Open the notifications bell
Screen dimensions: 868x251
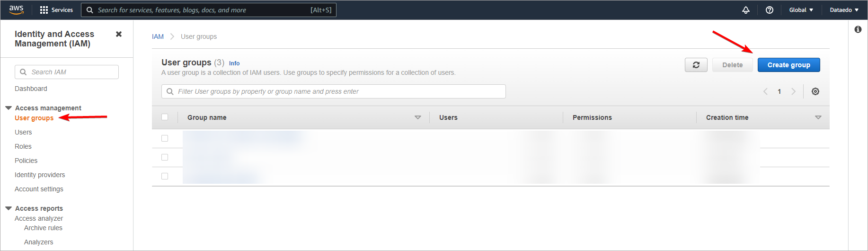coord(746,10)
